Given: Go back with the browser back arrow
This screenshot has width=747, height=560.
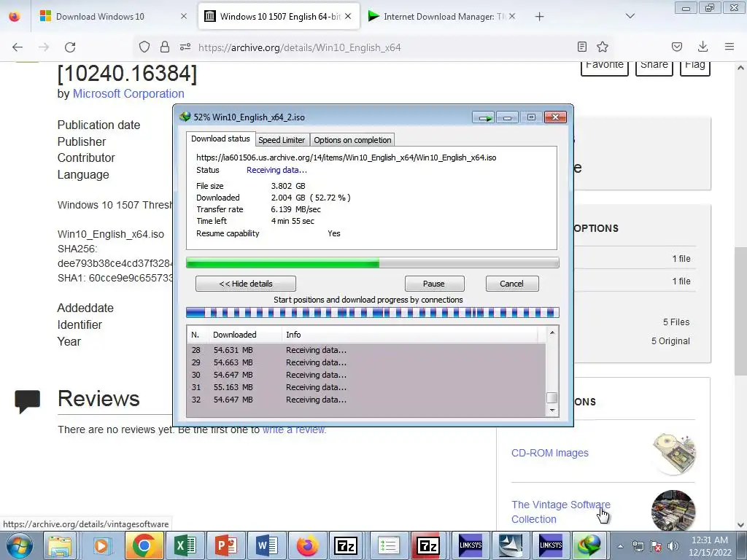Looking at the screenshot, I should pos(18,47).
